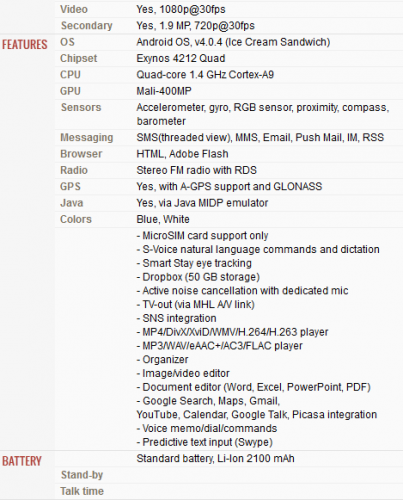Click the CPU label
Viewport: 403px width, 500px height.
(70, 75)
